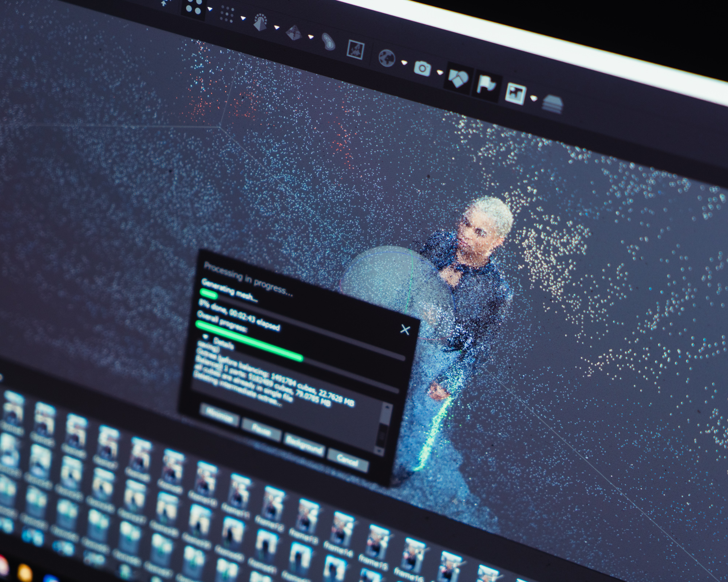Image resolution: width=728 pixels, height=582 pixels.
Task: Click the "Processing in progress..." dialog title
Action: pos(249,279)
